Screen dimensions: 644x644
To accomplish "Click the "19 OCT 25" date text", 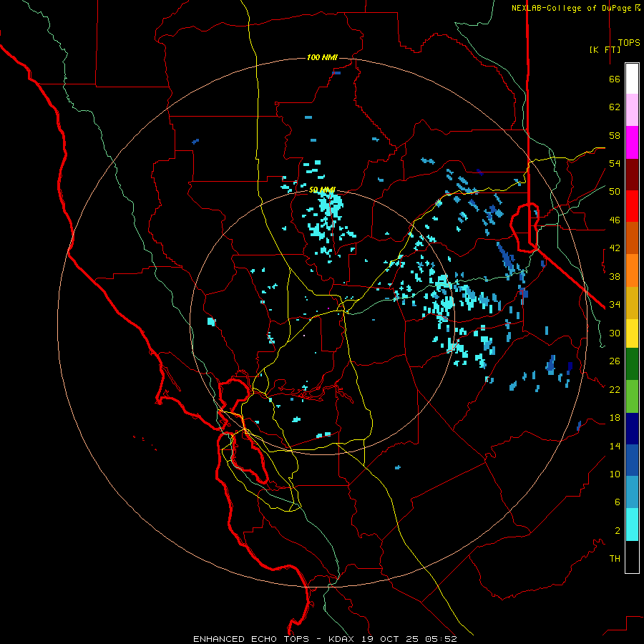I will coord(390,639).
